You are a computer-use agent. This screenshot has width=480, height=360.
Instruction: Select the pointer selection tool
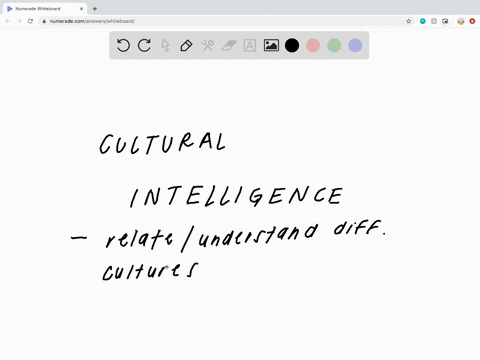[165, 45]
